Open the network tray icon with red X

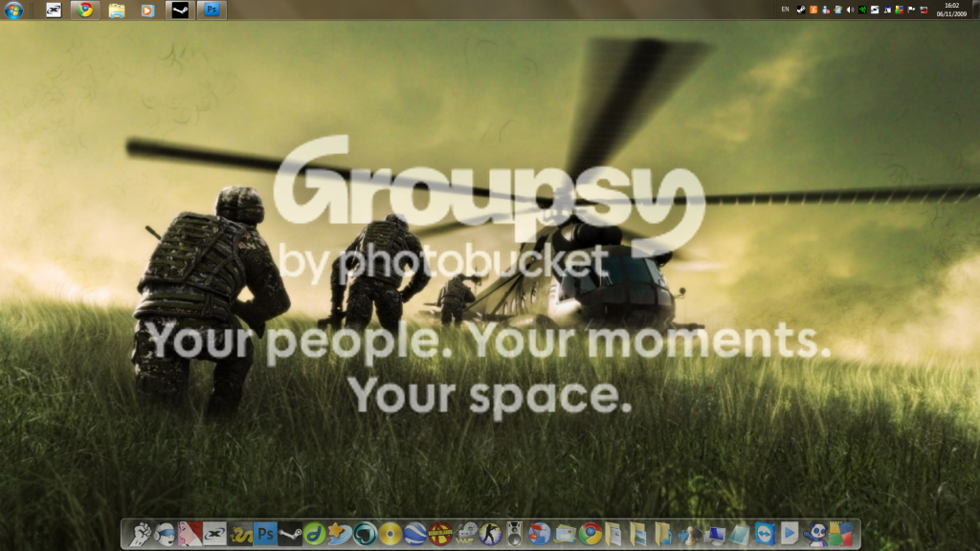tap(924, 10)
